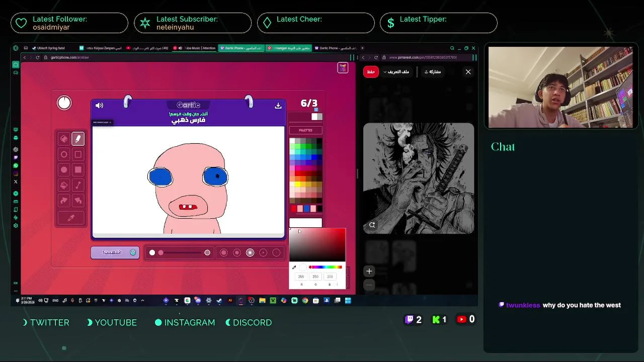Select the red swatch in recent colors
This screenshot has width=644, height=362.
[294, 209]
